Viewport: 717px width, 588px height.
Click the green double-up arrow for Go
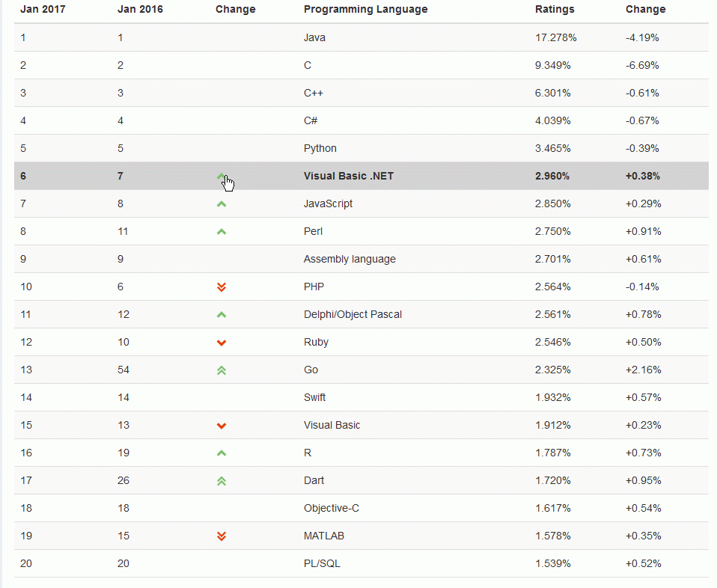[221, 370]
